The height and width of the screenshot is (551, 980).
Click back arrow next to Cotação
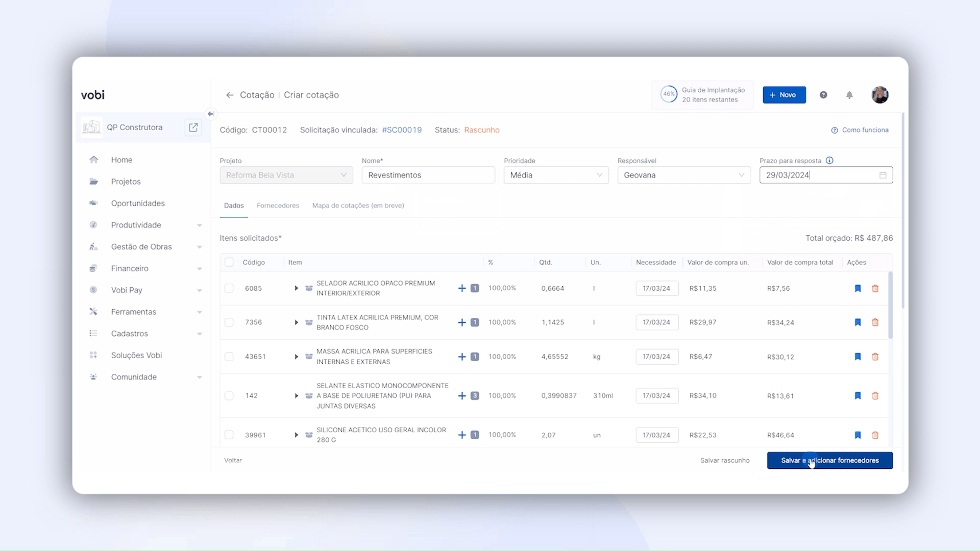point(230,95)
